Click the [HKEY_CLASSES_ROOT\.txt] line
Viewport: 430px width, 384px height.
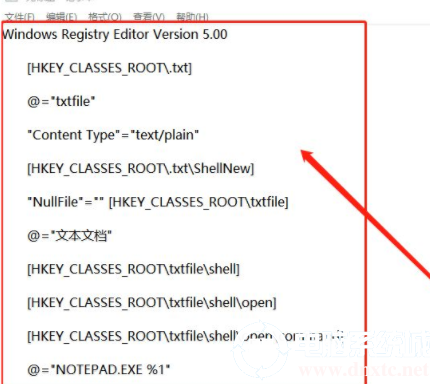click(109, 68)
